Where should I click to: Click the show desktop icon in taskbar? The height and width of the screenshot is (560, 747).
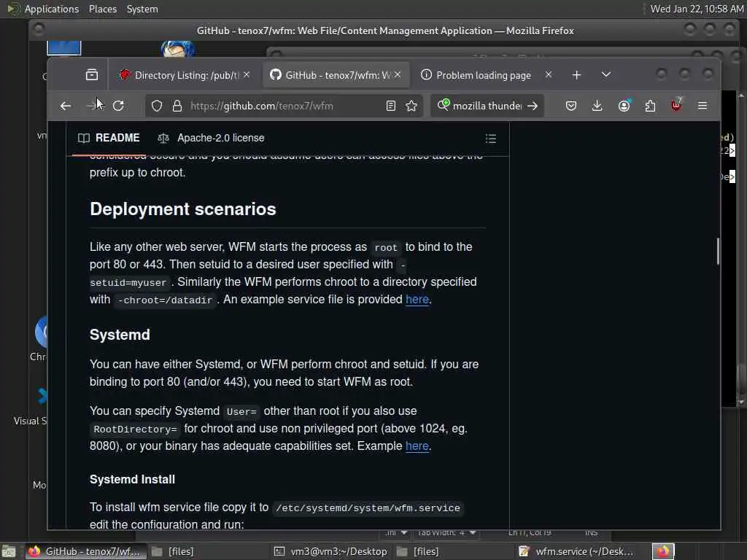click(9, 551)
